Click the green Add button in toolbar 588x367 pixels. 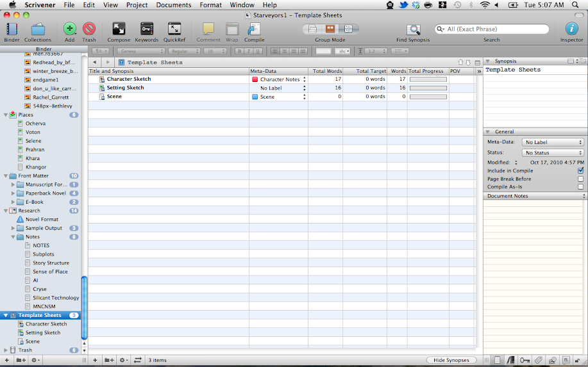click(69, 29)
